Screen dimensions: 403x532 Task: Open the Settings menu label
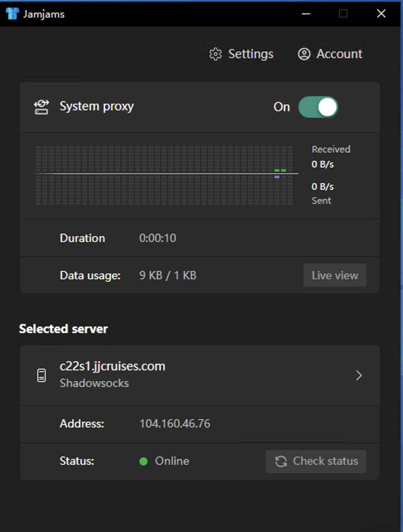coord(250,54)
